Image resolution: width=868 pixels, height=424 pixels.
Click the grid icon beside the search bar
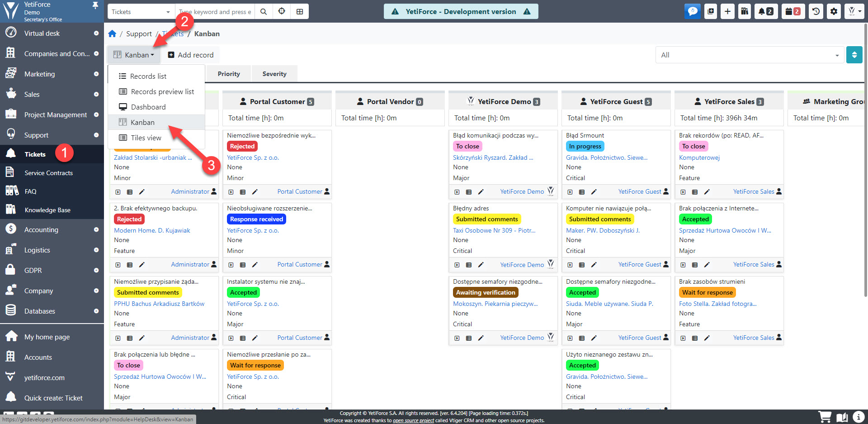pyautogui.click(x=300, y=11)
